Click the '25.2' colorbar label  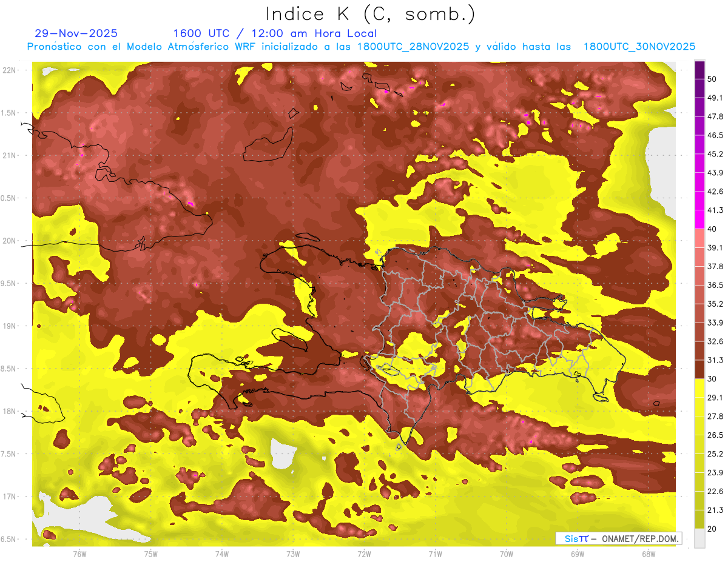(x=715, y=453)
